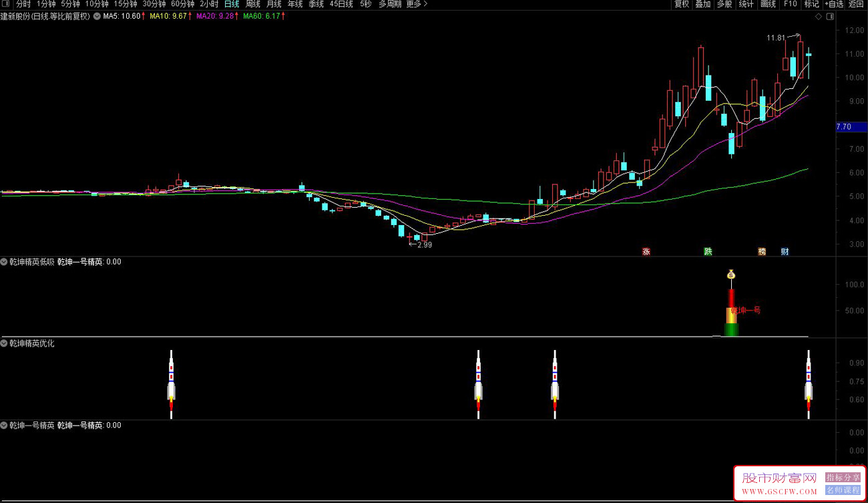
Task: Select the 日线 daily period
Action: coord(232,4)
